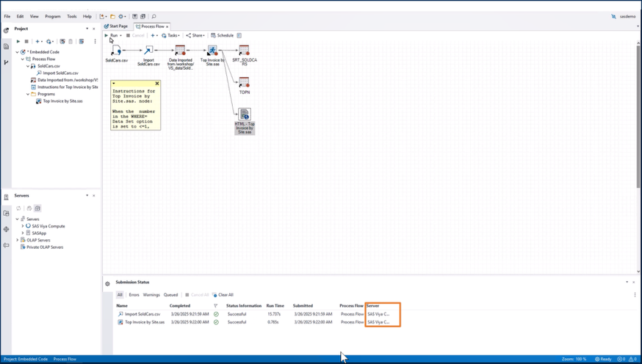
Task: Click the Servers pane icon in left sidebar
Action: (x=6, y=197)
